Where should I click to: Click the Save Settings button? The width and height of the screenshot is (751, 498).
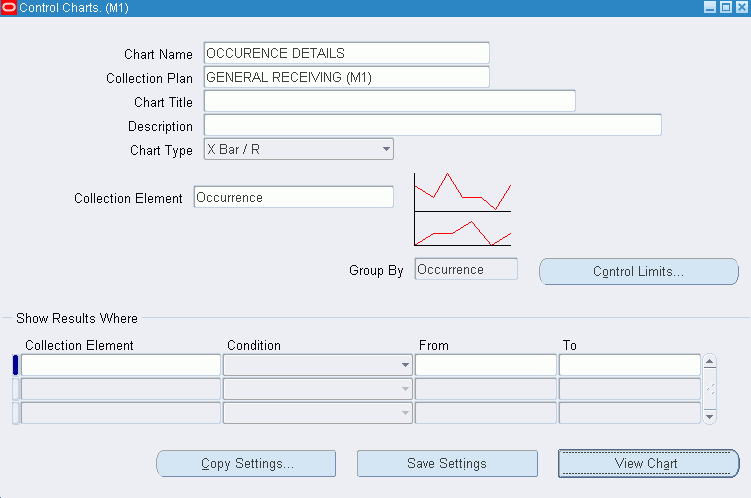tap(447, 464)
